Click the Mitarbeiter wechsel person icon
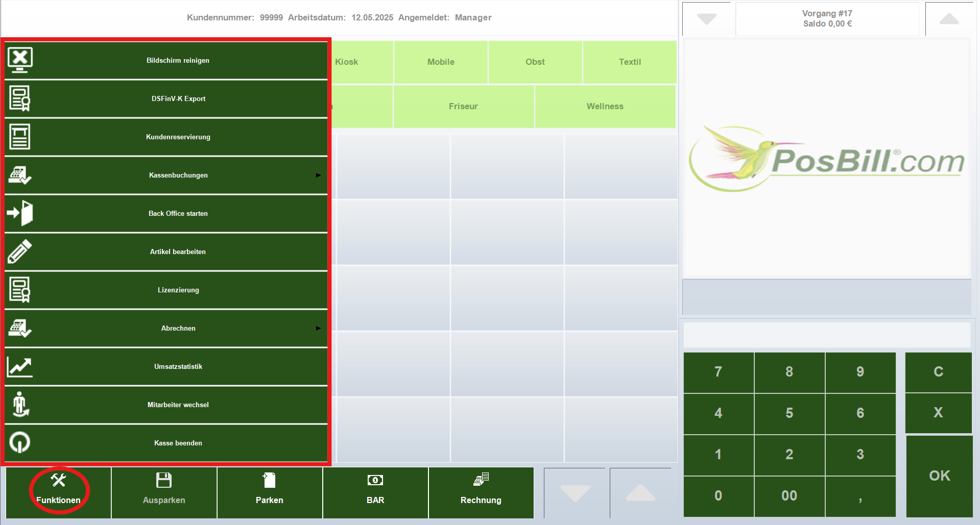The height and width of the screenshot is (525, 980). tap(20, 405)
